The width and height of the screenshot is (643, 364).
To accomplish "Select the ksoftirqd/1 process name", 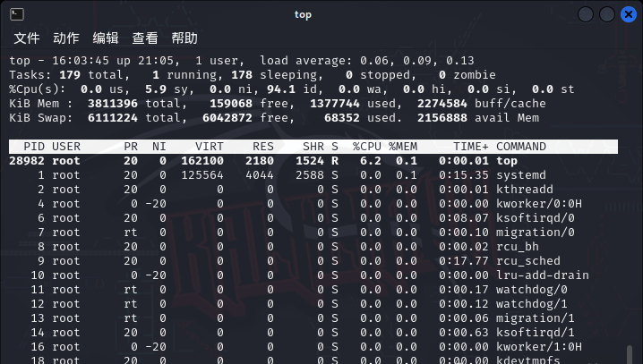I will (x=536, y=333).
